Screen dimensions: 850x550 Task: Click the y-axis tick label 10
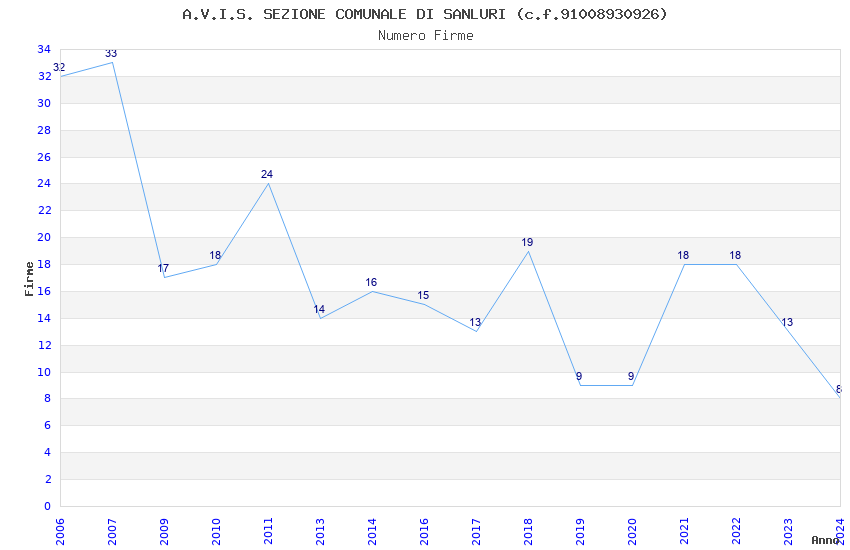(44, 372)
